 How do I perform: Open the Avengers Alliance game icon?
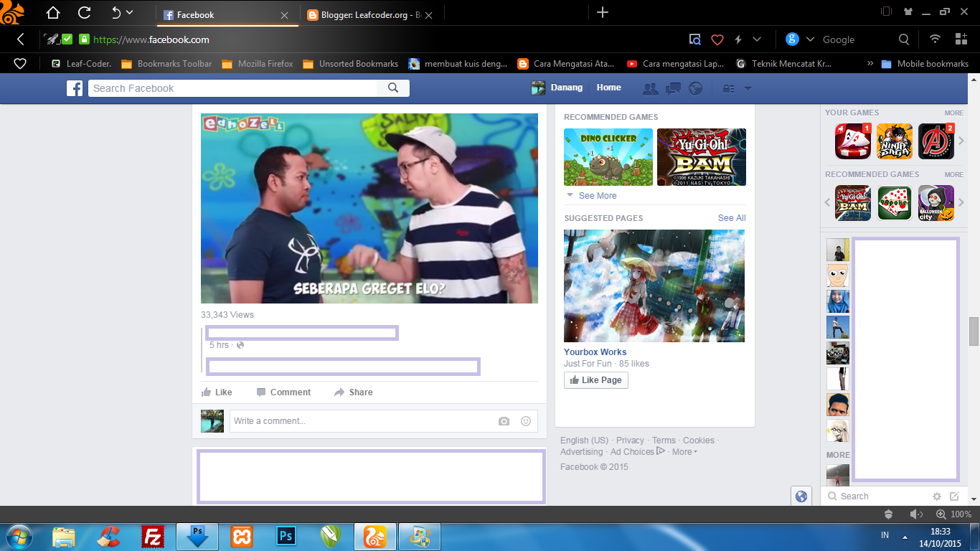tap(936, 141)
